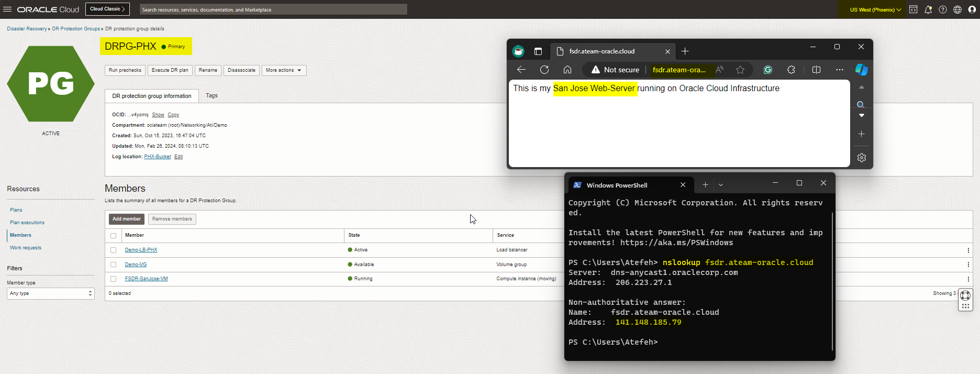The height and width of the screenshot is (374, 980).
Task: Switch to the Tags tab
Action: coord(211,96)
